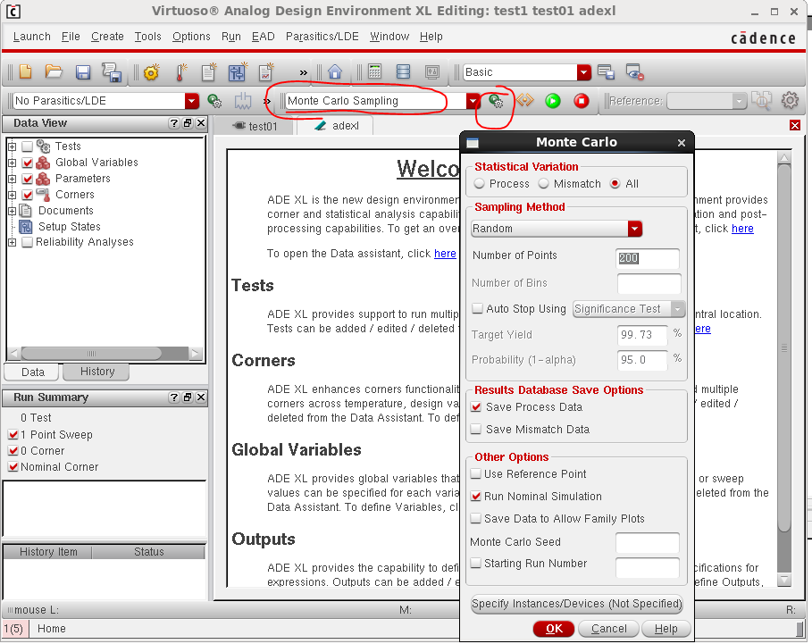The image size is (812, 644).
Task: Click Help in Monte Carlo dialog
Action: pyautogui.click(x=666, y=629)
